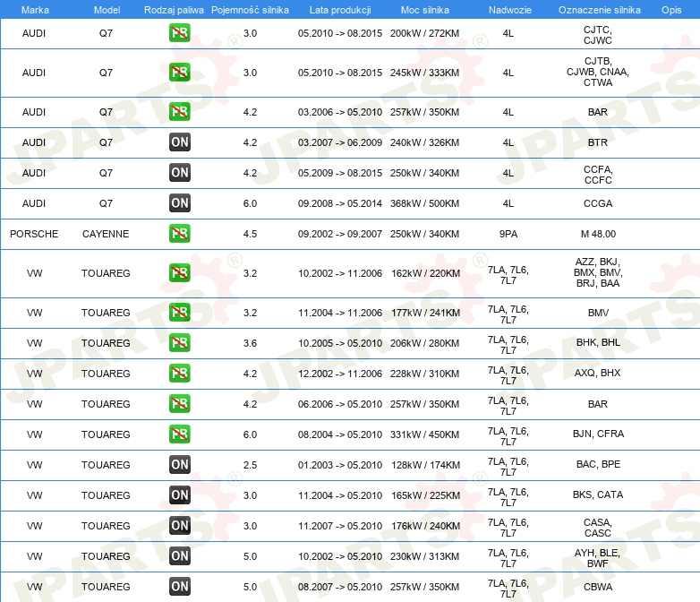Click production years 03.2007 -> 06.2009
This screenshot has width=700, height=602.
340,142
